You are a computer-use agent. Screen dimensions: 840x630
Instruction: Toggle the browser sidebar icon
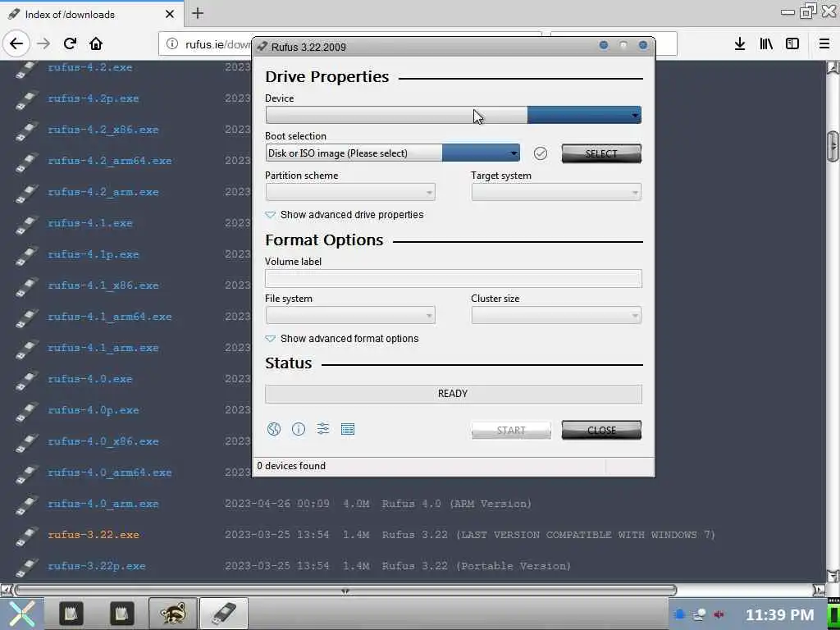pyautogui.click(x=792, y=43)
